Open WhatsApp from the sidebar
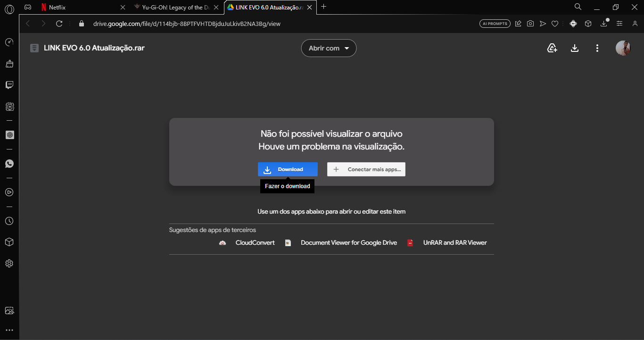 pyautogui.click(x=9, y=164)
